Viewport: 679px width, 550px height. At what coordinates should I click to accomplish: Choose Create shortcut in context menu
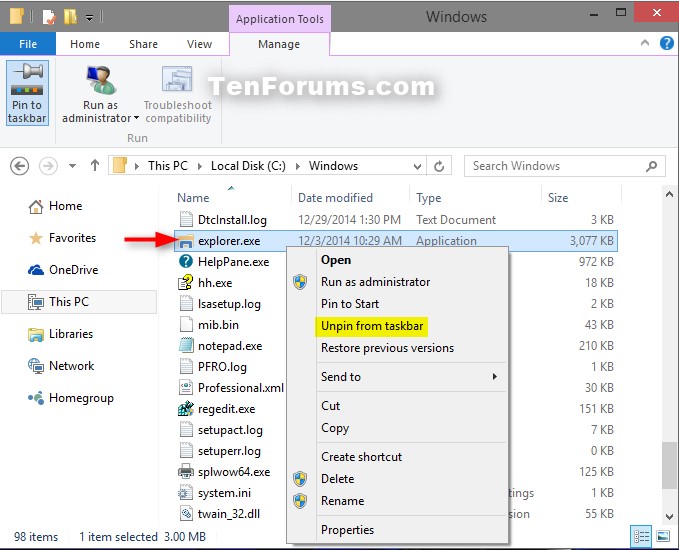(361, 457)
